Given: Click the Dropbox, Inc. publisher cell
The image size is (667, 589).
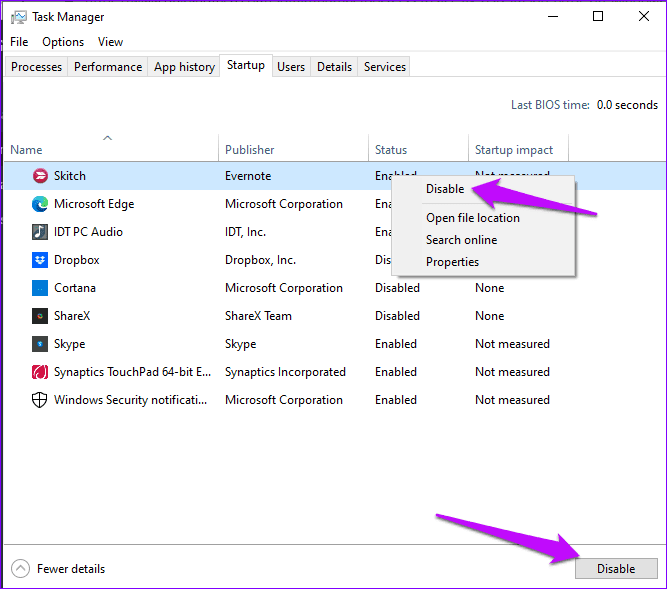Looking at the screenshot, I should [260, 260].
